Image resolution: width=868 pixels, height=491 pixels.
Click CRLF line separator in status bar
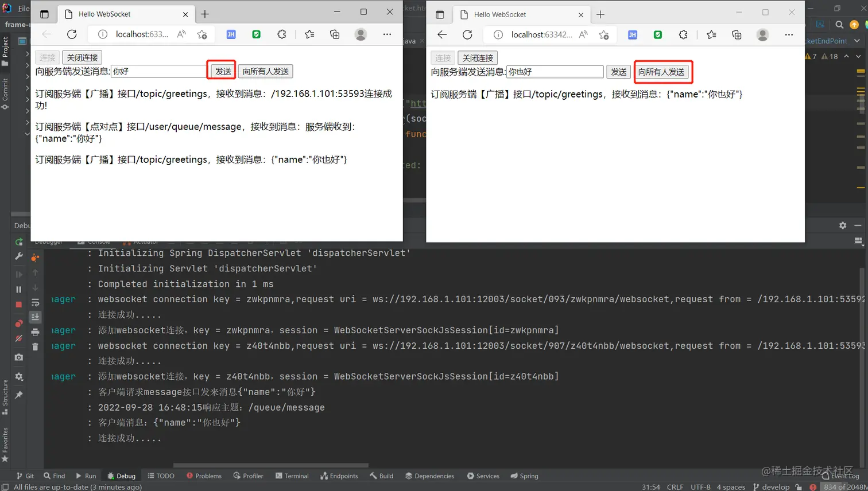(675, 487)
